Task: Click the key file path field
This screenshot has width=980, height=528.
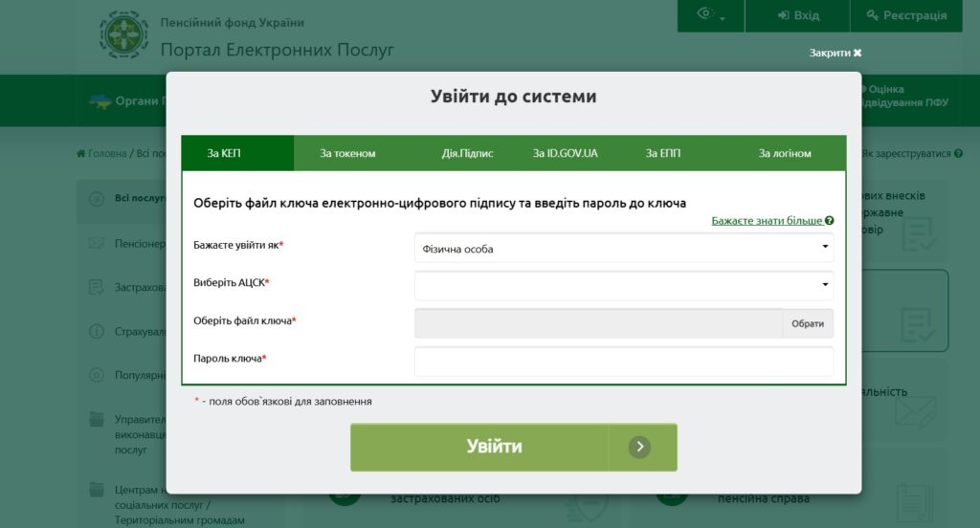Action: point(598,323)
